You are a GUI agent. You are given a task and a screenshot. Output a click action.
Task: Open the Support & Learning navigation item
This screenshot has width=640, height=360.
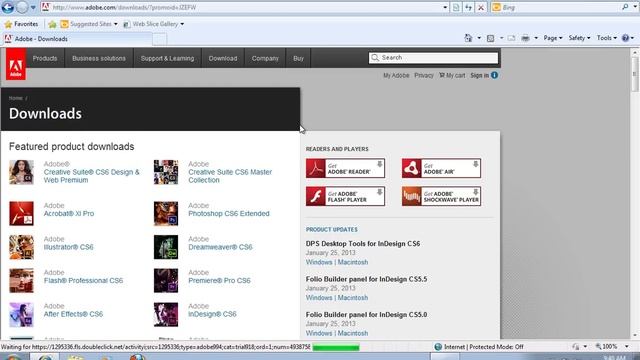[167, 58]
